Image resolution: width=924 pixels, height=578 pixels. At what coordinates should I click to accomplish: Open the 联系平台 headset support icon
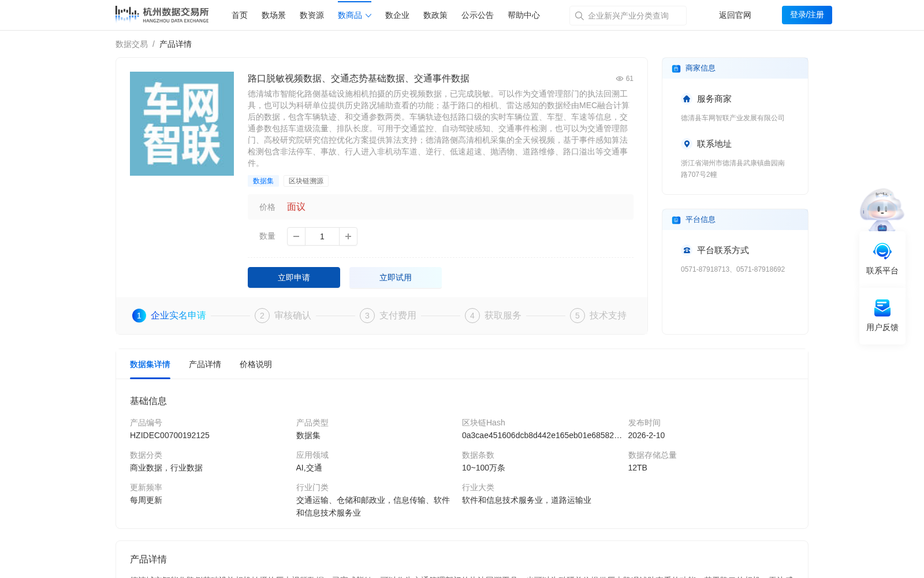882,251
